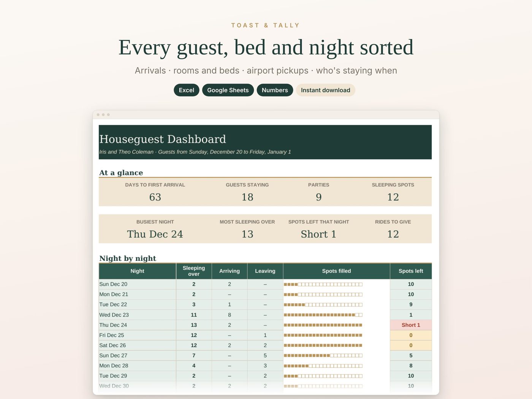Click the tagline about arrivals, rooms and beds
532x399 pixels.
[x=266, y=71]
